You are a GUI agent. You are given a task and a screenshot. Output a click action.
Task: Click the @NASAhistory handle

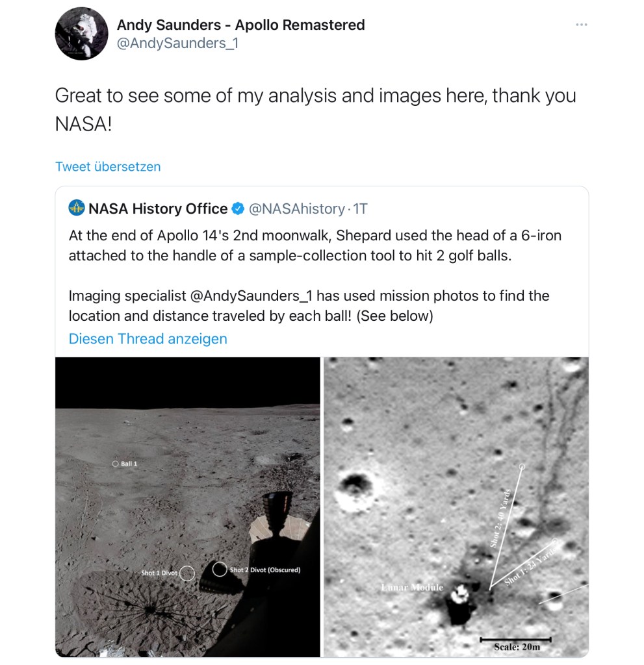[x=297, y=208]
